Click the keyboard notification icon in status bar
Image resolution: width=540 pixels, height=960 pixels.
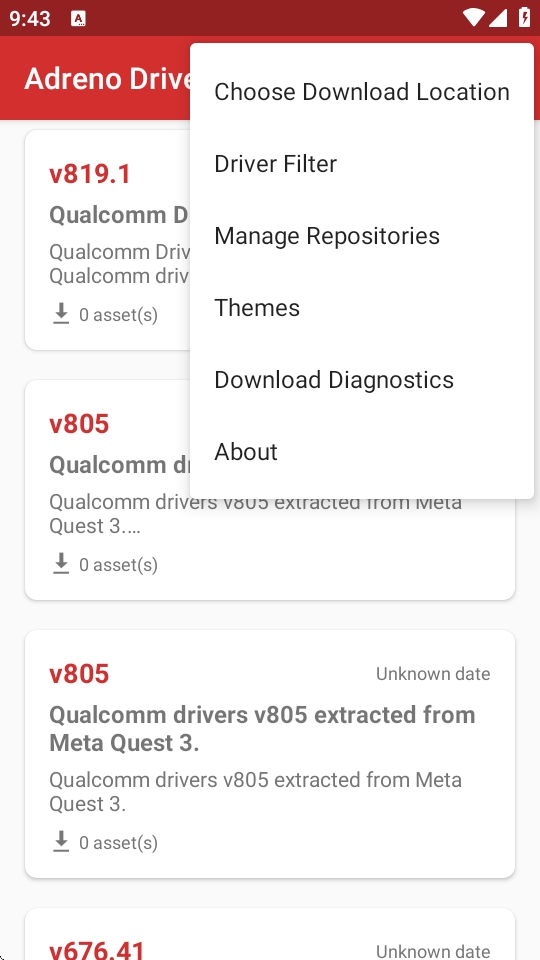click(78, 18)
